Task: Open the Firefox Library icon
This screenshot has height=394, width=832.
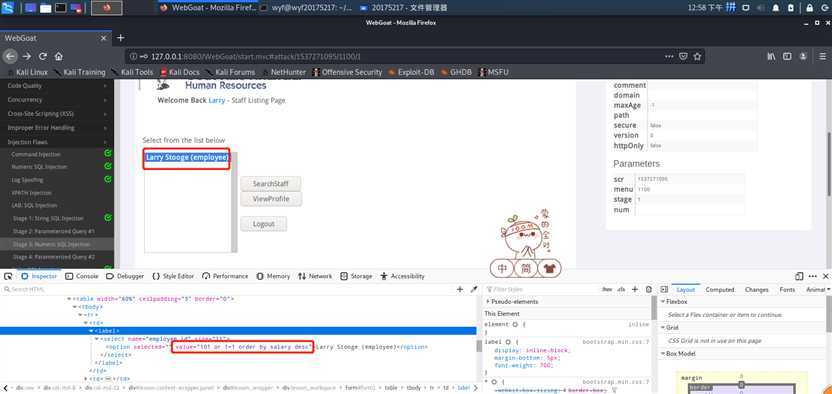Action: click(x=772, y=56)
